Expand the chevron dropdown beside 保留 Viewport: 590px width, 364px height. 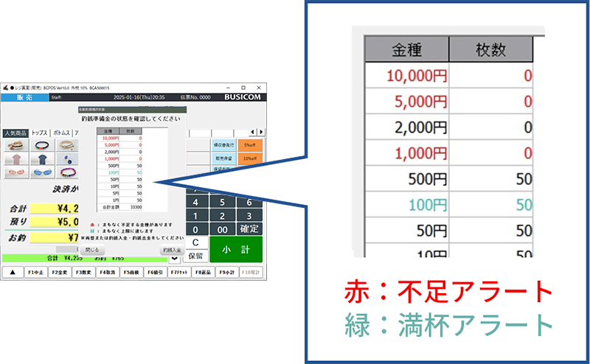[174, 258]
